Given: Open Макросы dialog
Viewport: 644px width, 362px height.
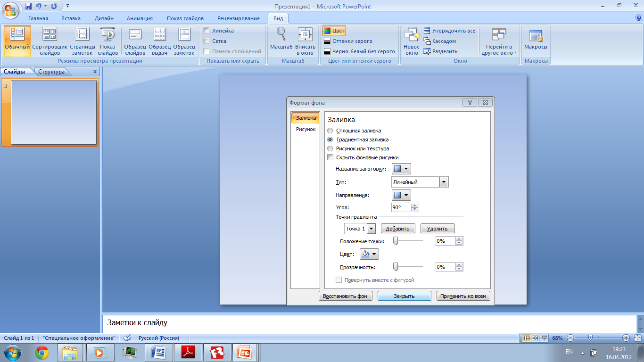Looking at the screenshot, I should click(x=536, y=41).
